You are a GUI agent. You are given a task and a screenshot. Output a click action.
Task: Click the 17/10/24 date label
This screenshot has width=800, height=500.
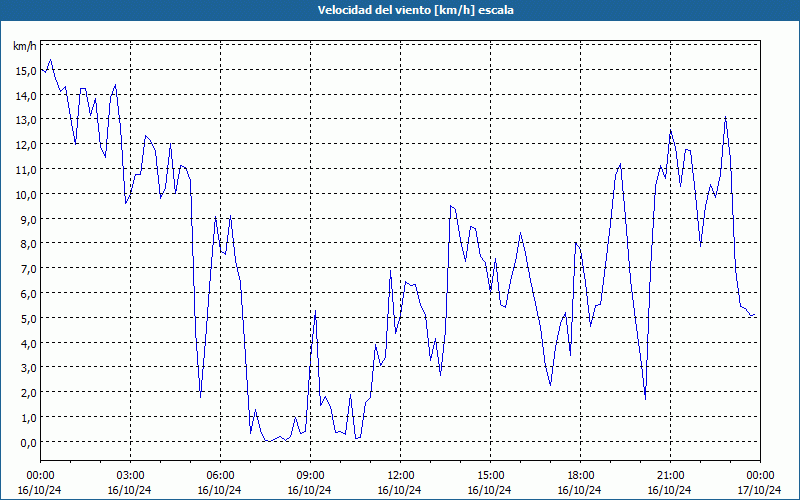(759, 490)
